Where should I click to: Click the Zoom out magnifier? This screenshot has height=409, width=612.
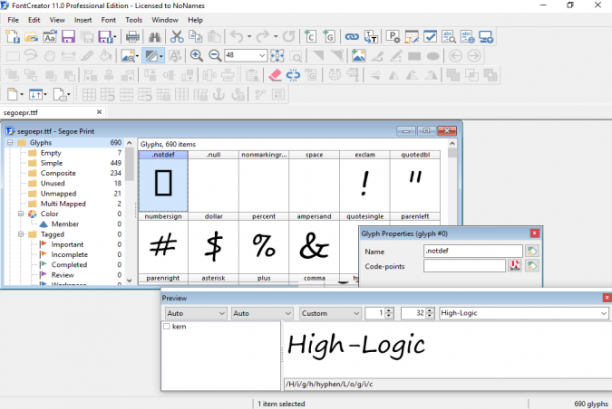coord(215,56)
